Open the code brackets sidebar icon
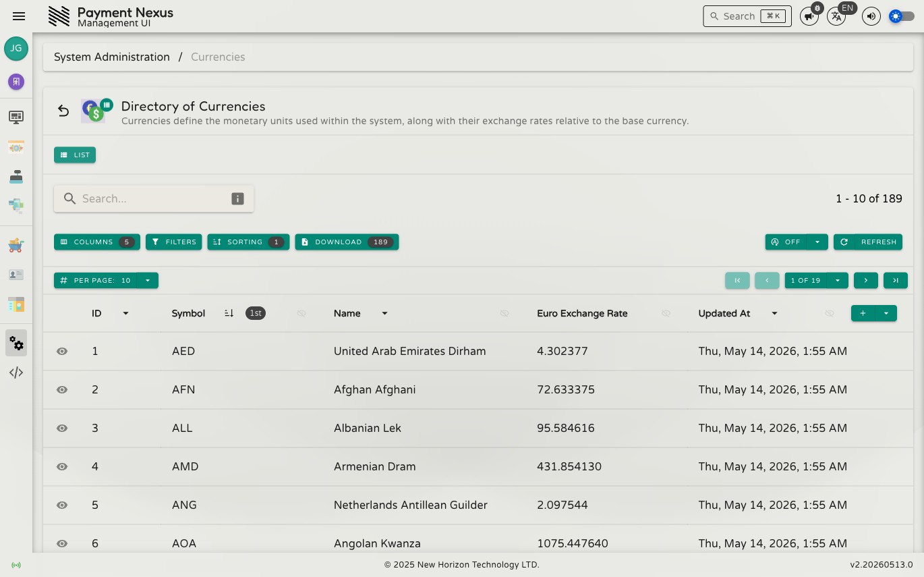 (16, 373)
